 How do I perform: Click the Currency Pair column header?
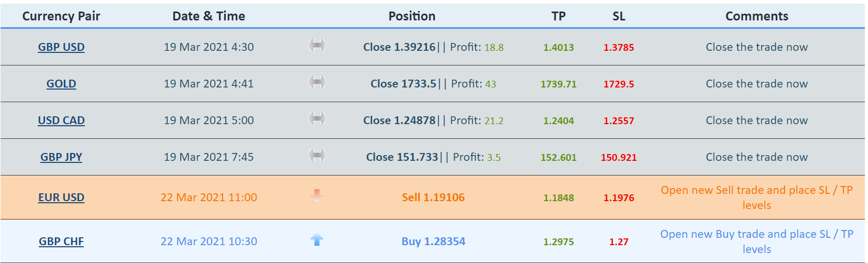61,16
